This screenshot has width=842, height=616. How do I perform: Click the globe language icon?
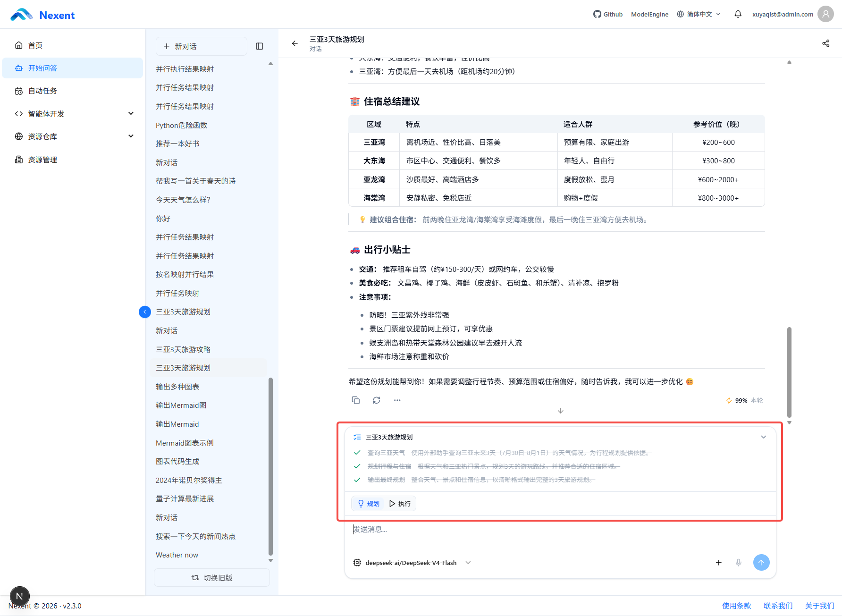[681, 14]
